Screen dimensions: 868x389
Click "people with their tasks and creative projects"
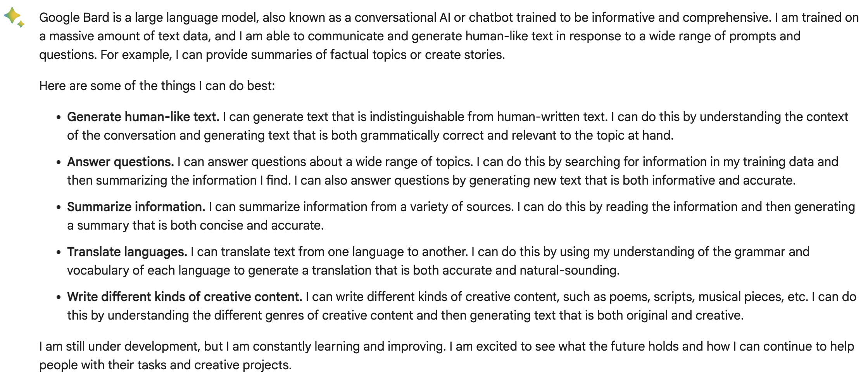click(165, 365)
